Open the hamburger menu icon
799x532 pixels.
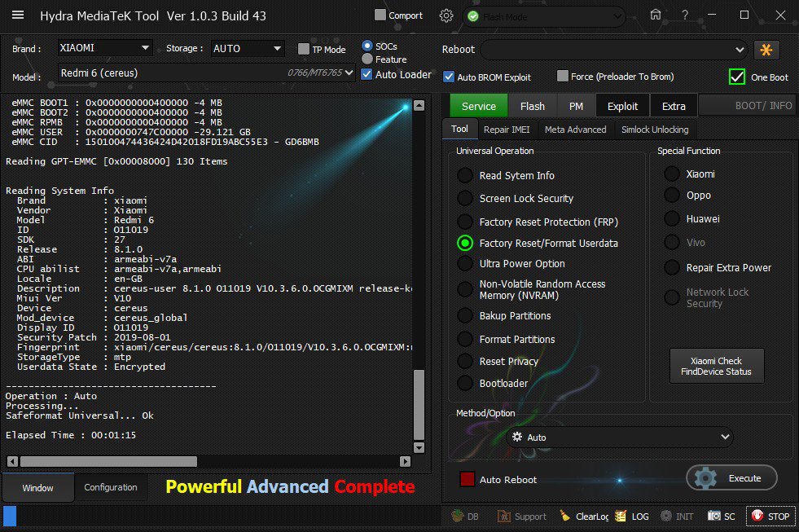pos(18,15)
